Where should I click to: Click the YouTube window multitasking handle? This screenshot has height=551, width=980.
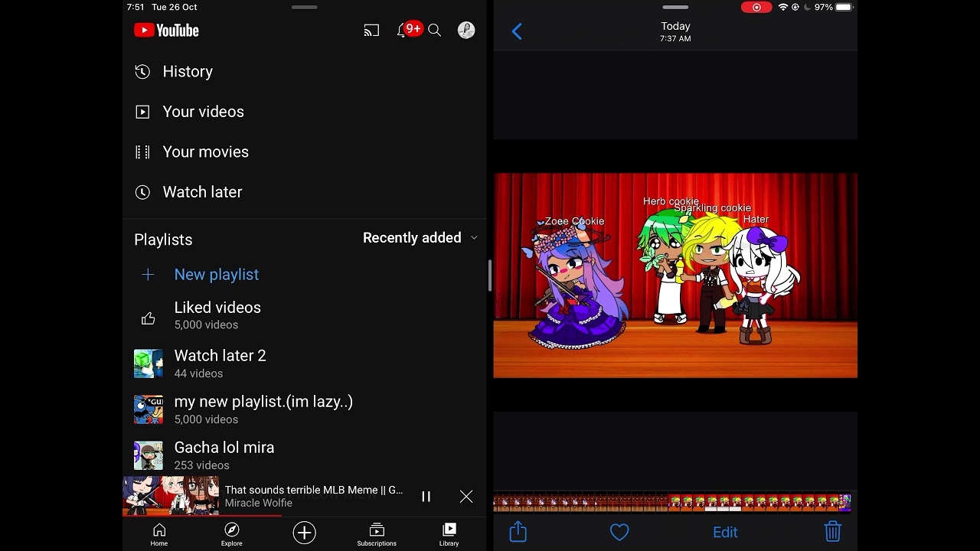[304, 7]
